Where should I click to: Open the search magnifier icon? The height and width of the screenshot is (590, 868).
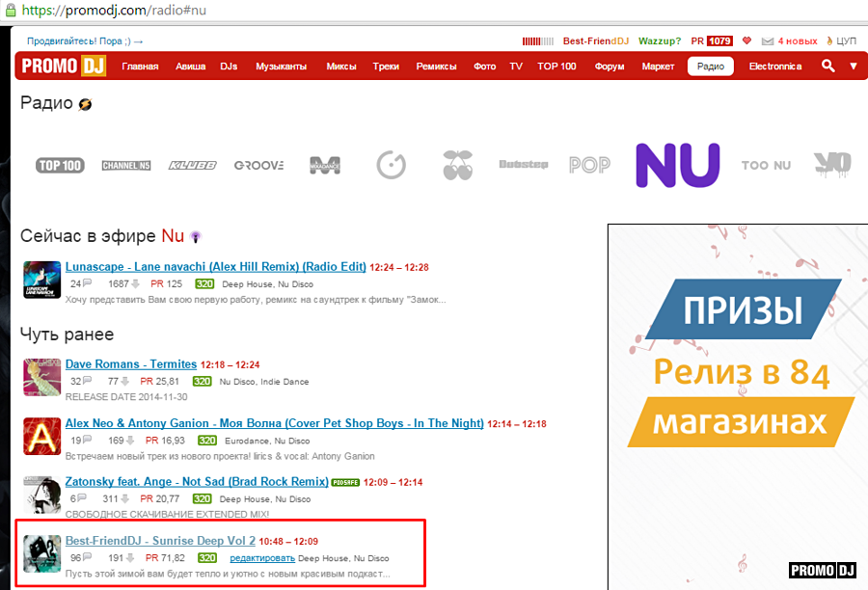[x=827, y=67]
